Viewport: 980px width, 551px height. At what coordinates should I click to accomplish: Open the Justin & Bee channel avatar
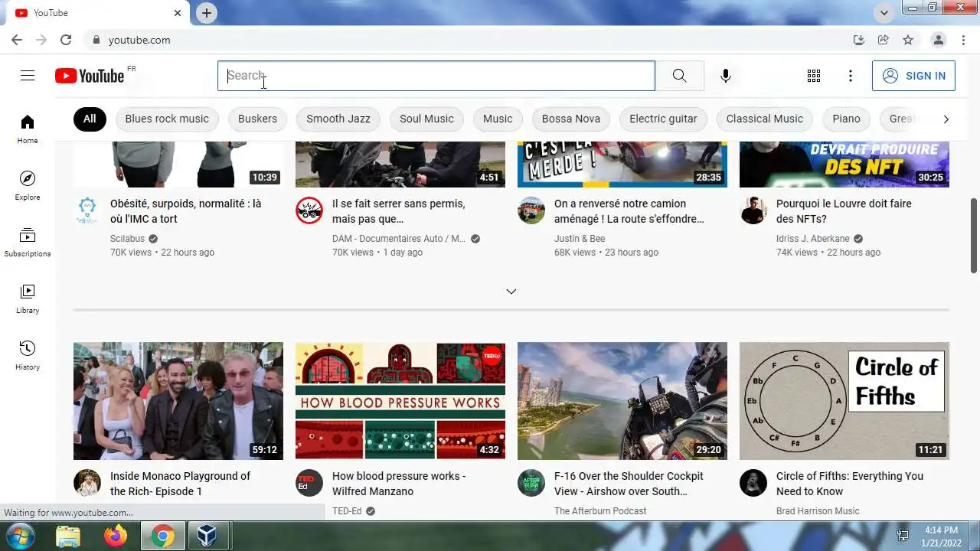click(x=531, y=210)
